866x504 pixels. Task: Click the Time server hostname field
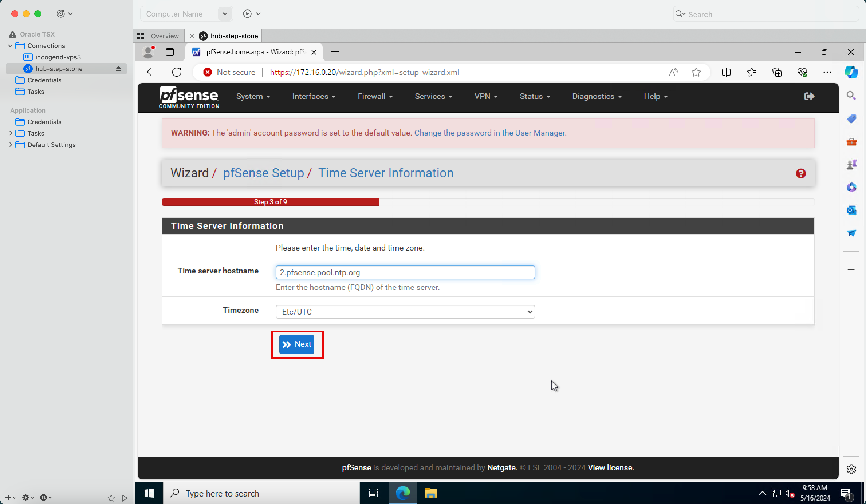tap(405, 272)
